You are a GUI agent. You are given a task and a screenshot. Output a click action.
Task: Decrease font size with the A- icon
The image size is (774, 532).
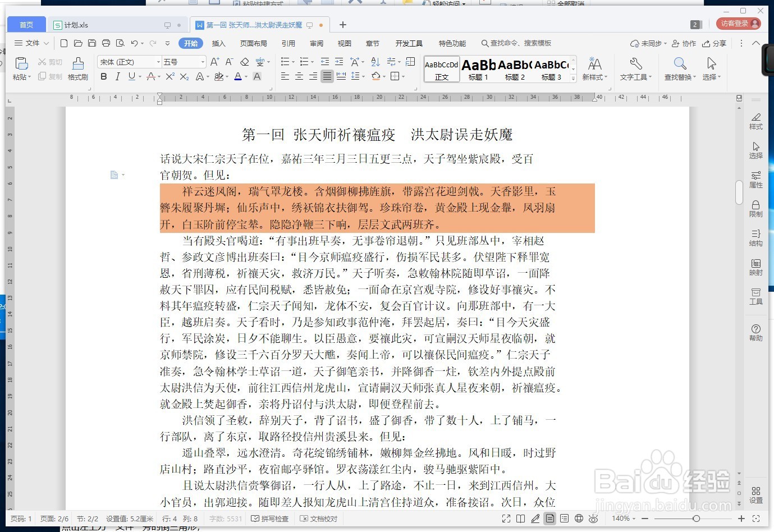229,62
